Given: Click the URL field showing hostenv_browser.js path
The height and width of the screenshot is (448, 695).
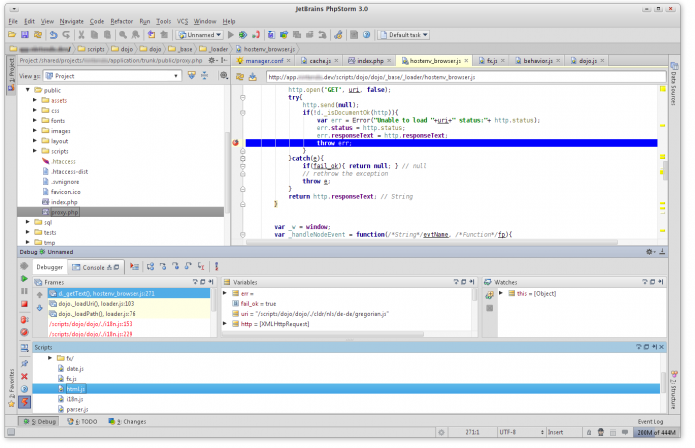Looking at the screenshot, I should 466,77.
